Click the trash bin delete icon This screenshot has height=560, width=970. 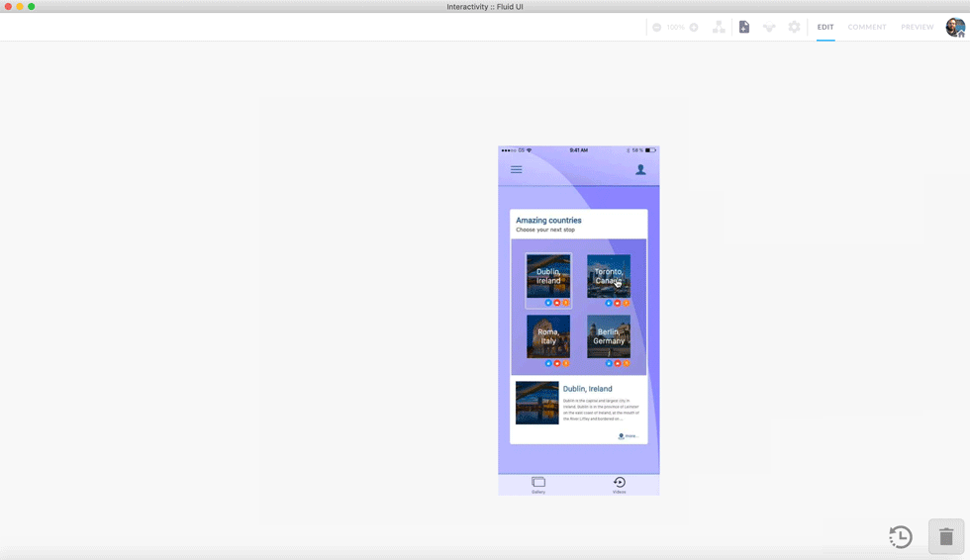946,536
